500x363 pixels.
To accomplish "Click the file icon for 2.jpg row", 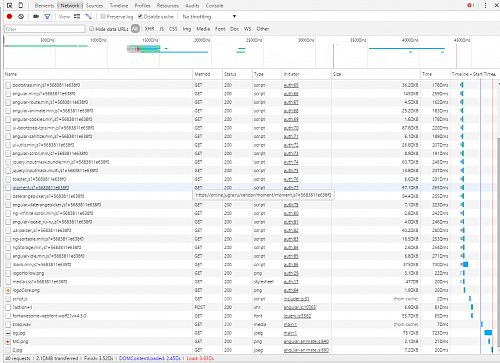I will [x=8, y=350].
